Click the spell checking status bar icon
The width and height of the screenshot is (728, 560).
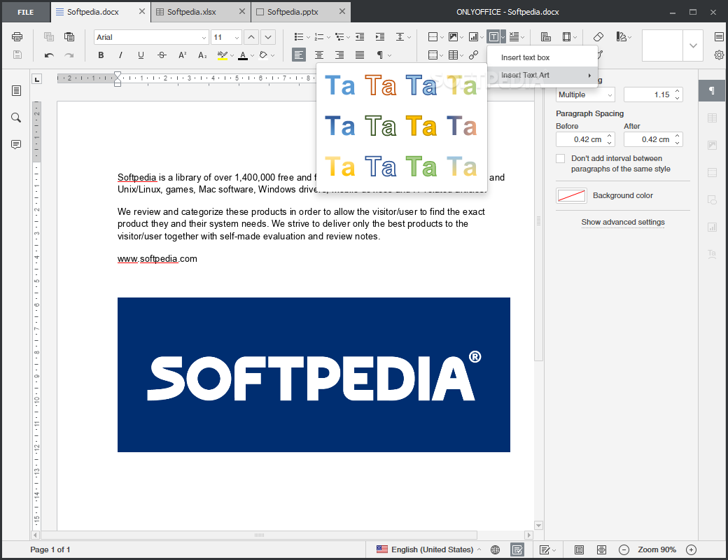point(517,549)
